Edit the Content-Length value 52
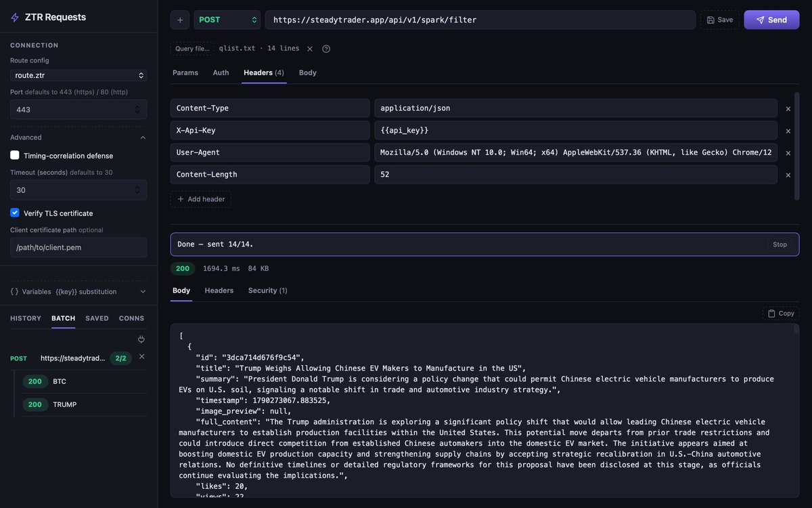812x508 pixels. pyautogui.click(x=576, y=175)
